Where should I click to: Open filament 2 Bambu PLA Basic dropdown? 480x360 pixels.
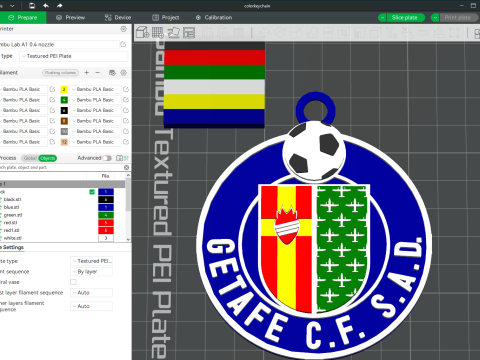[x=95, y=89]
